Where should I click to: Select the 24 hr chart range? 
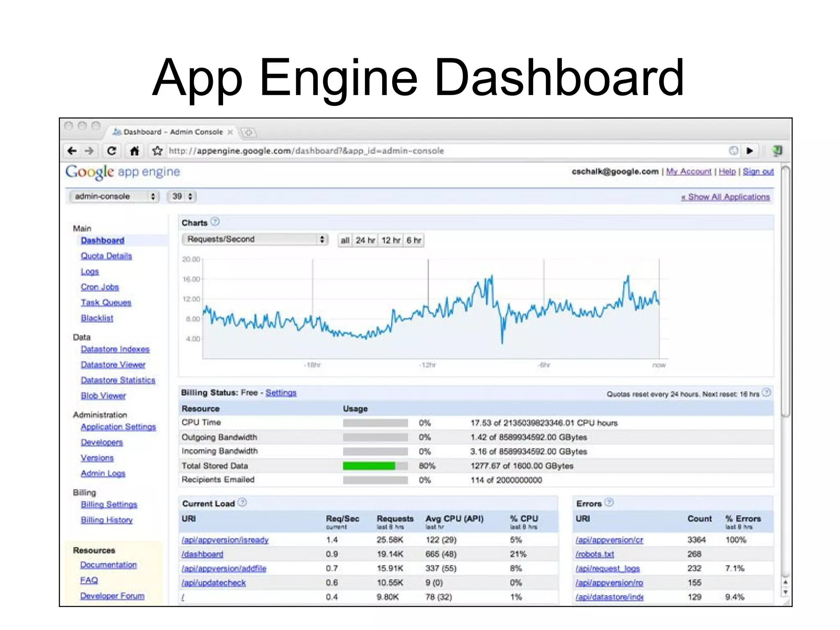click(x=365, y=240)
